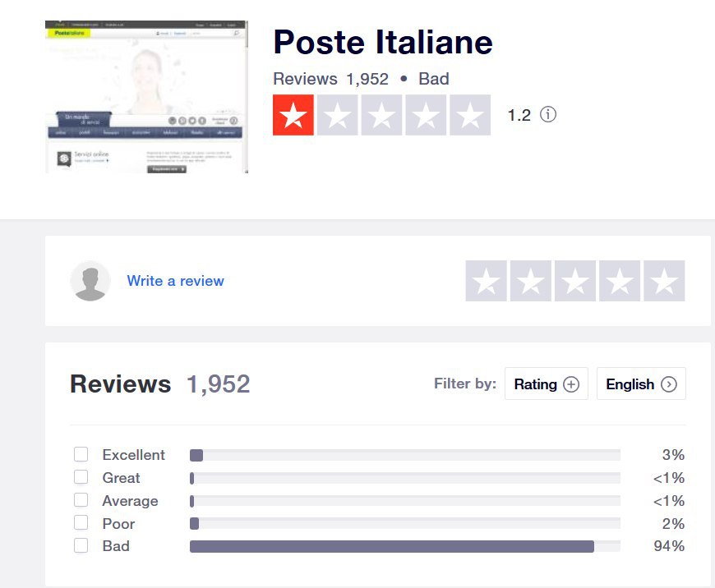Image resolution: width=715 pixels, height=588 pixels.
Task: Click the 94% percentage value
Action: pyautogui.click(x=669, y=545)
